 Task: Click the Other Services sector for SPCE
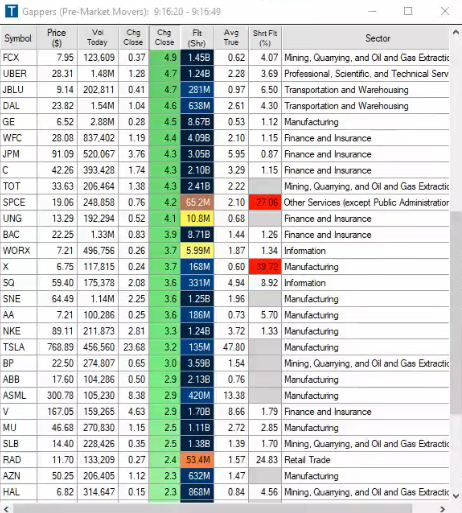pyautogui.click(x=366, y=202)
